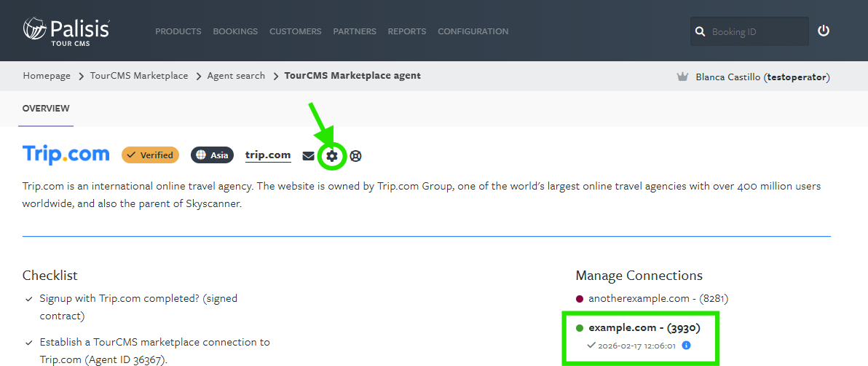Click the Trip.com logo
This screenshot has height=366, width=868.
[66, 155]
